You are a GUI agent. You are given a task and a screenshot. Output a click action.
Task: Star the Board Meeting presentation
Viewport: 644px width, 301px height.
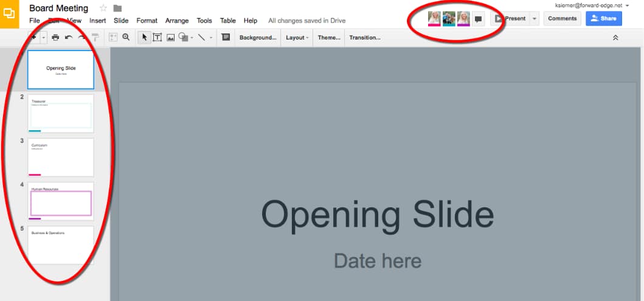[x=103, y=9]
